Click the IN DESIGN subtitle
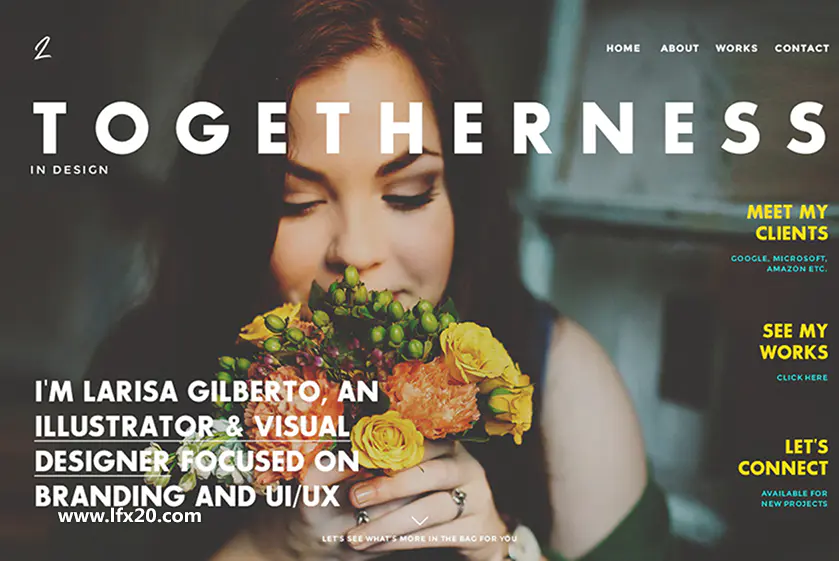 [x=70, y=170]
